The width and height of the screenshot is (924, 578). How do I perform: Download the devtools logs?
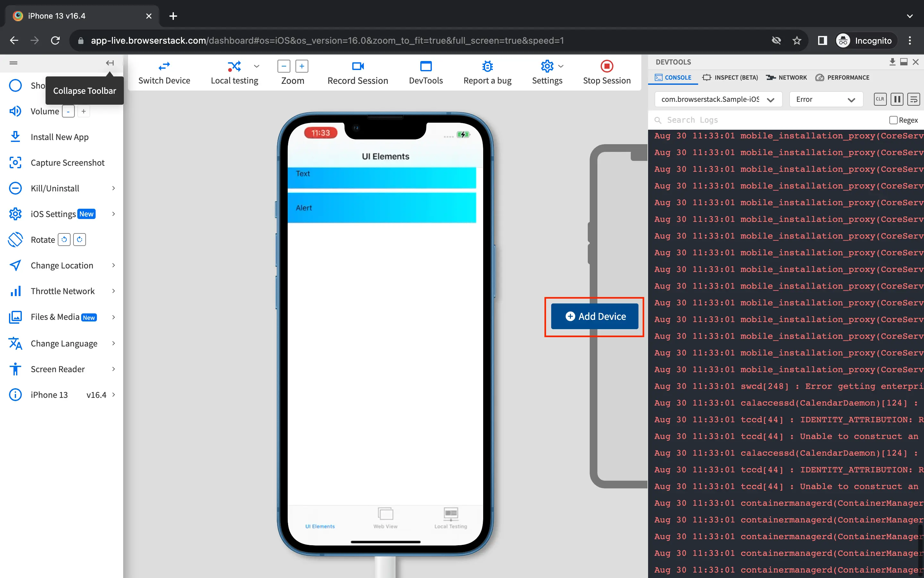892,62
